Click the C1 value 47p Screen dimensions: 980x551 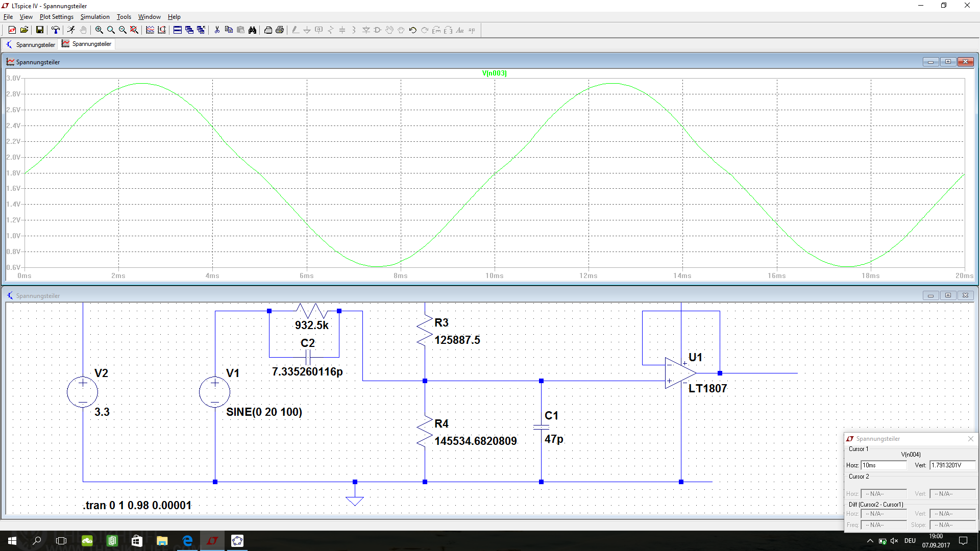(x=554, y=439)
